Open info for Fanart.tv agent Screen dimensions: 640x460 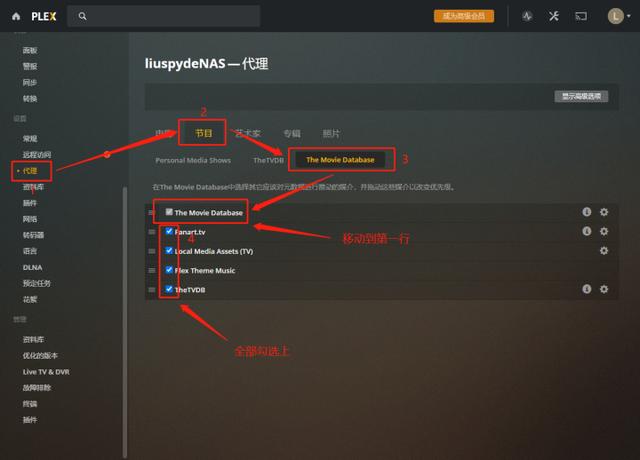pos(587,231)
